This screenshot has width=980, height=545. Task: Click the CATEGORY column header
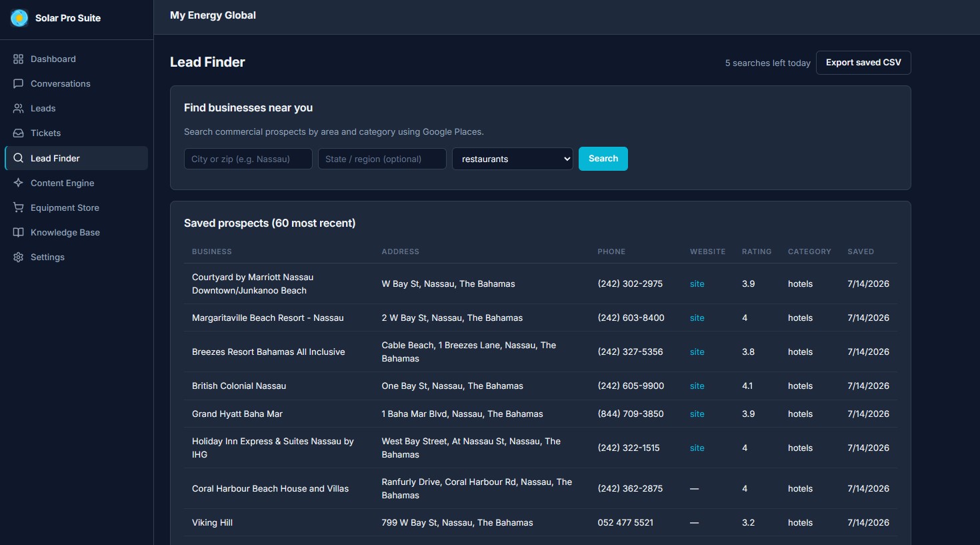809,251
